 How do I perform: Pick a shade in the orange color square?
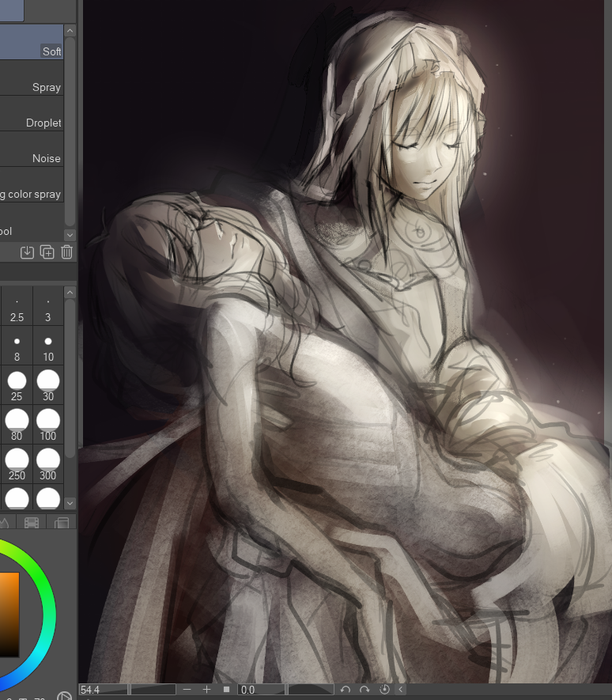tap(9, 615)
